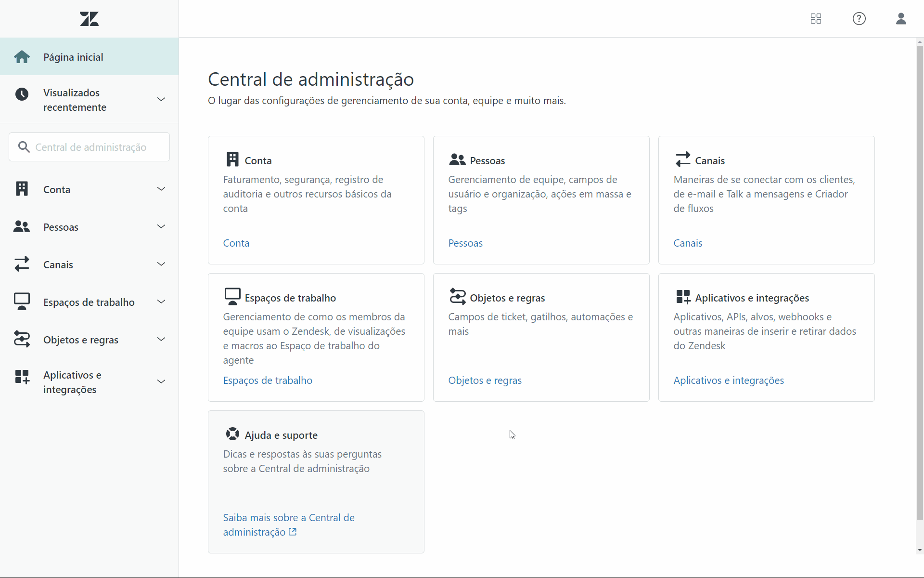The height and width of the screenshot is (578, 924).
Task: Open the Objetos e regras card link
Action: click(485, 380)
